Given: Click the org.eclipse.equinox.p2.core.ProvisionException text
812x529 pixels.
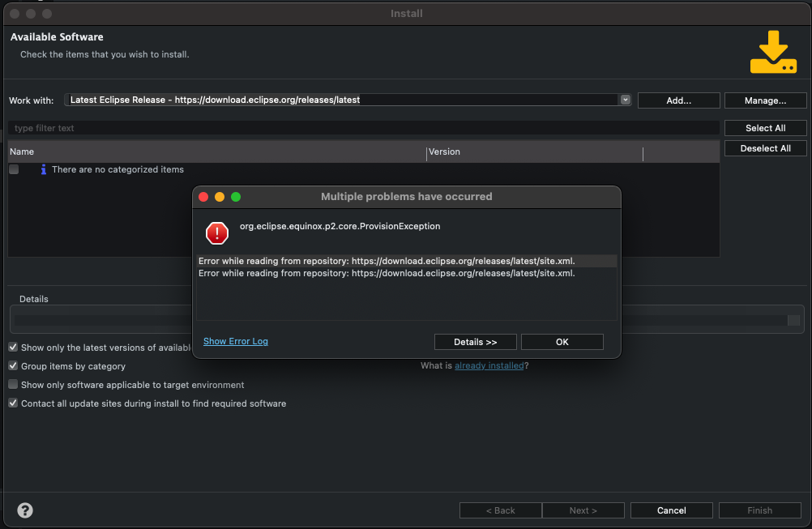Looking at the screenshot, I should (340, 226).
